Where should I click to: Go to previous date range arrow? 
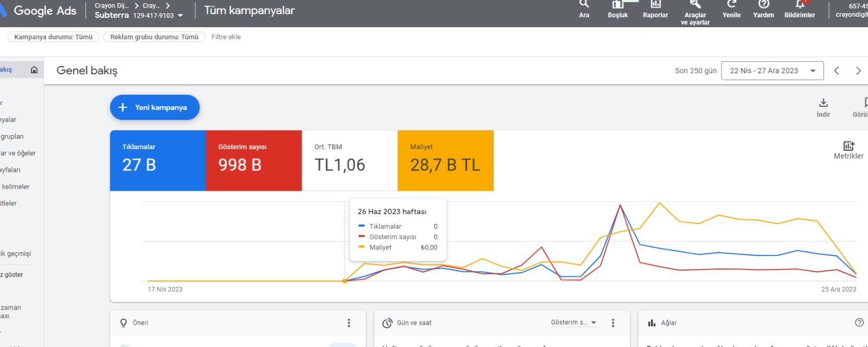[x=837, y=70]
